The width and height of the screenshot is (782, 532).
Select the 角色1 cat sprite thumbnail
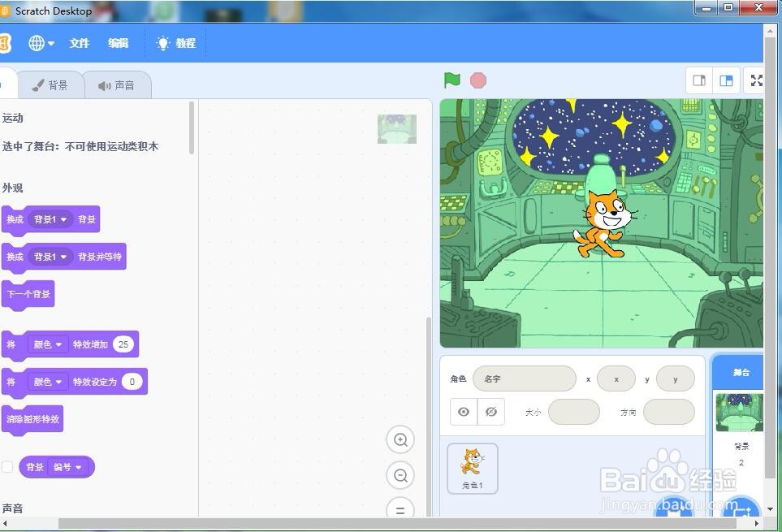473,469
